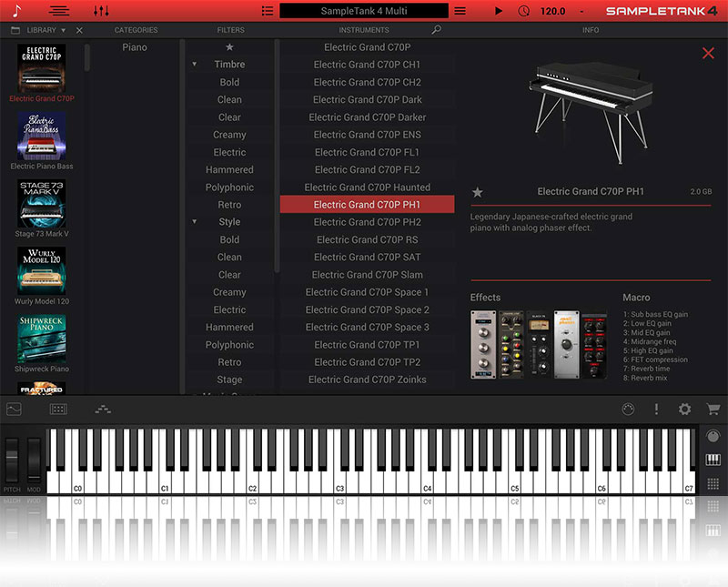Click the music note icon in top bar
This screenshot has width=728, height=587.
(x=16, y=11)
